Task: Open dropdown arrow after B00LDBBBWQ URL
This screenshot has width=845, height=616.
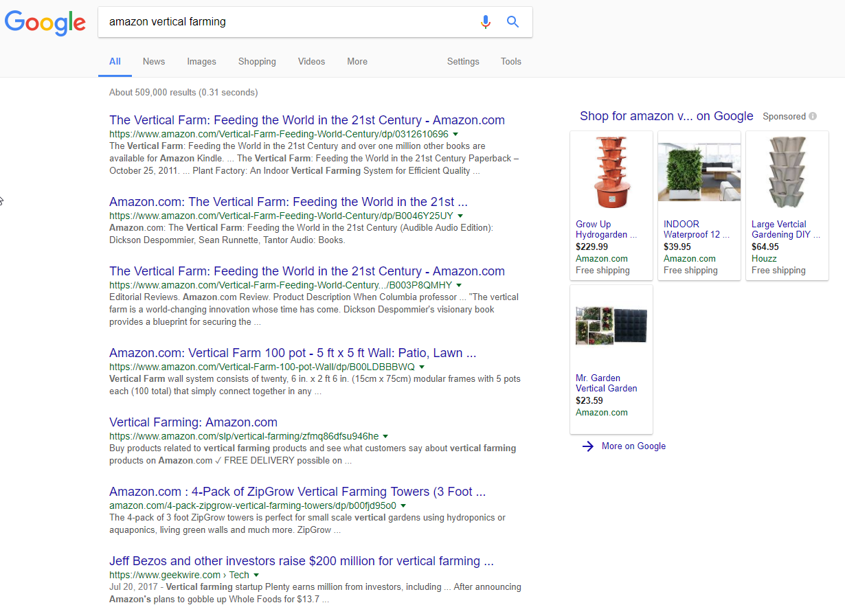Action: pos(422,367)
